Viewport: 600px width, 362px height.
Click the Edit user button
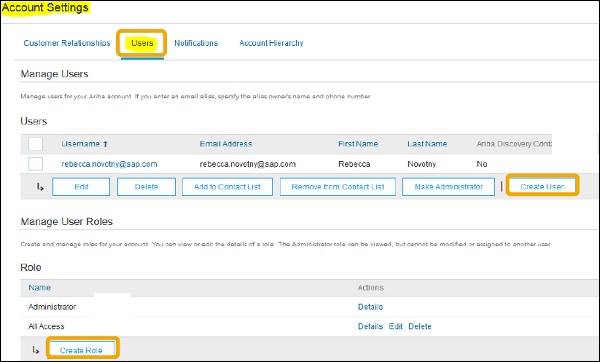81,187
